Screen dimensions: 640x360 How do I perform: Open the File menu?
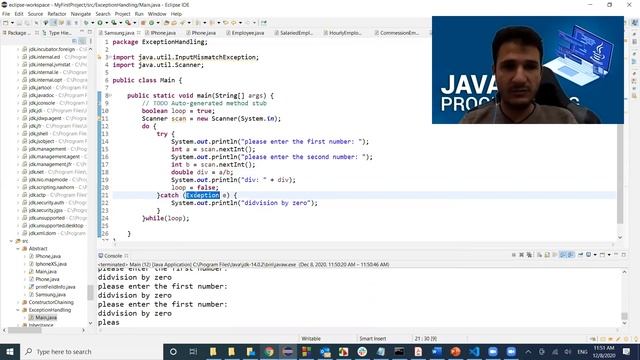(6, 14)
